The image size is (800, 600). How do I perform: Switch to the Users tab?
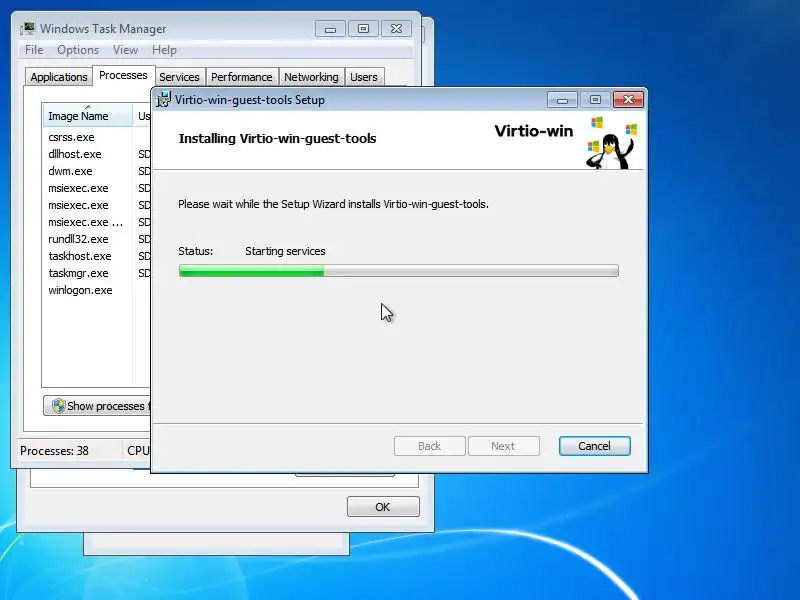pos(364,77)
